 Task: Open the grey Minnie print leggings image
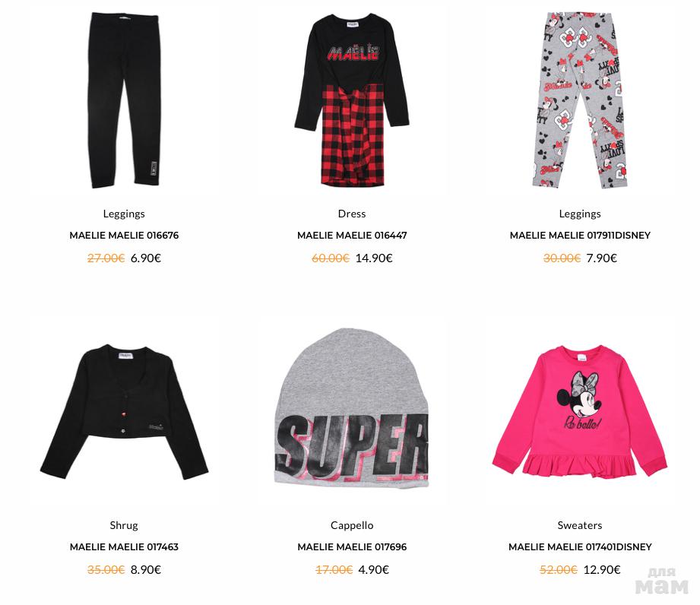pos(579,100)
